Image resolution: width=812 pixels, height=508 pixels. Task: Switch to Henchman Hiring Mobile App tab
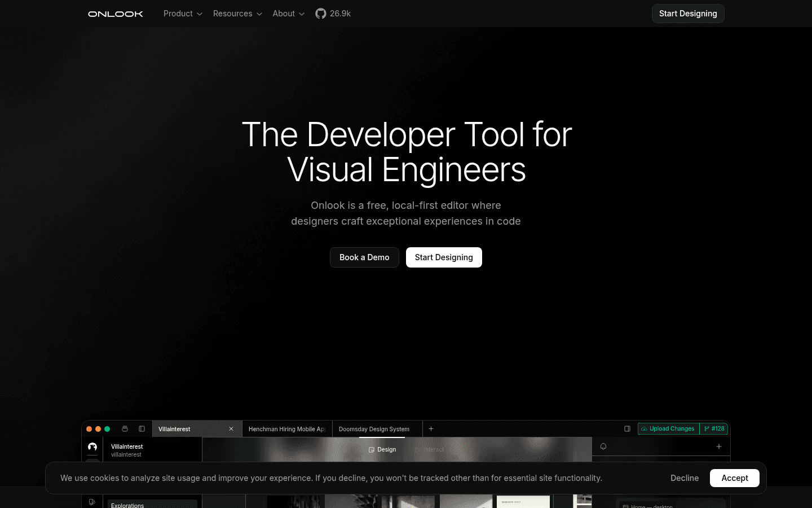287,429
